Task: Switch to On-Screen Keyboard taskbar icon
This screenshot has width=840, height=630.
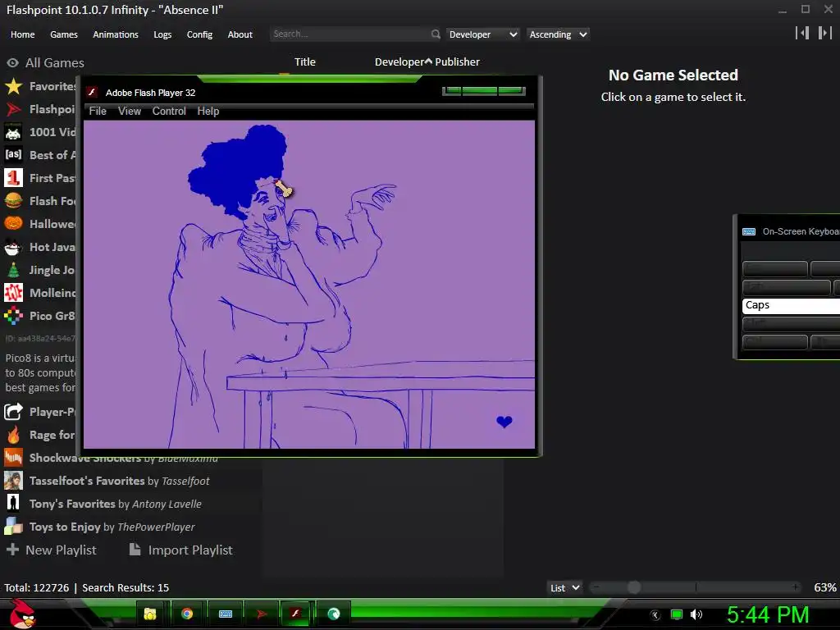Action: point(226,614)
